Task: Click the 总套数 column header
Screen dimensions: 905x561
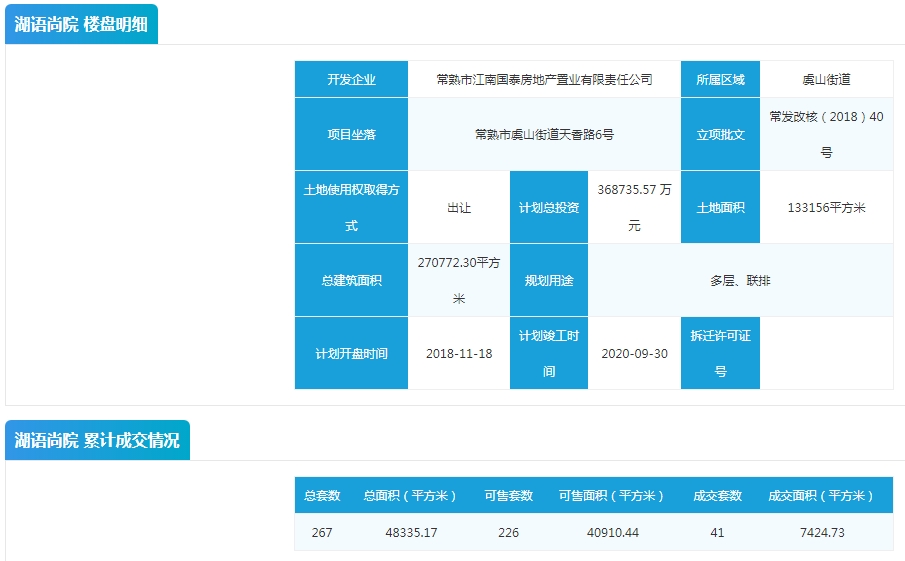Action: click(x=322, y=496)
